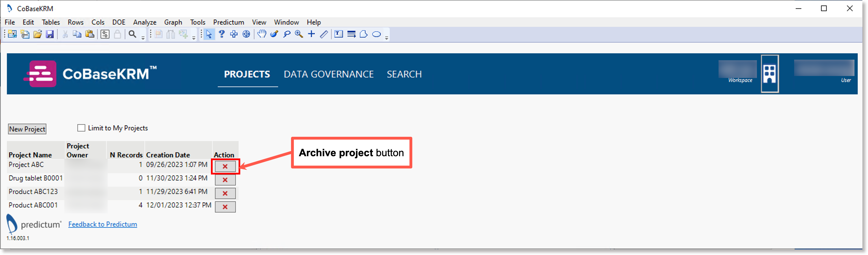
Task: Click the Project Name column header
Action: (30, 155)
